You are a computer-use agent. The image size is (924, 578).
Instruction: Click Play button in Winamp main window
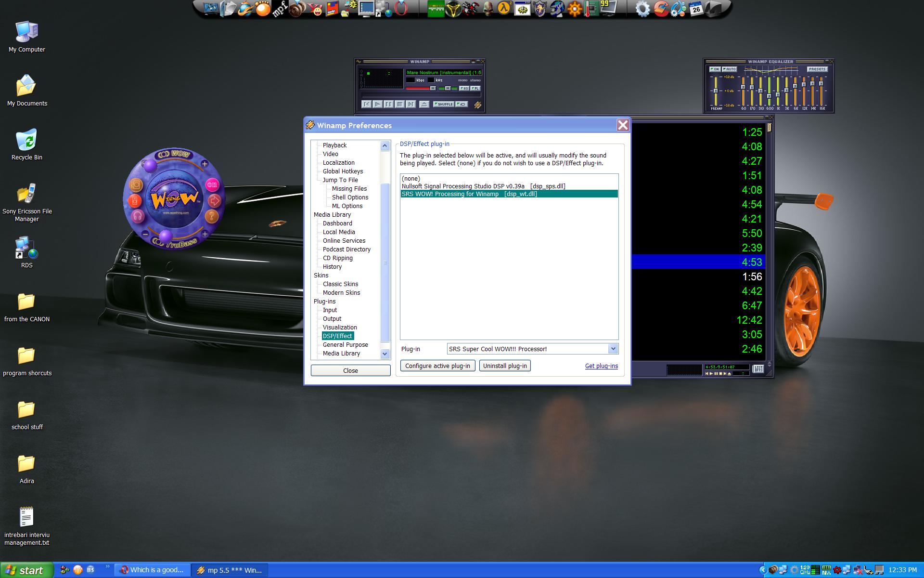(378, 104)
